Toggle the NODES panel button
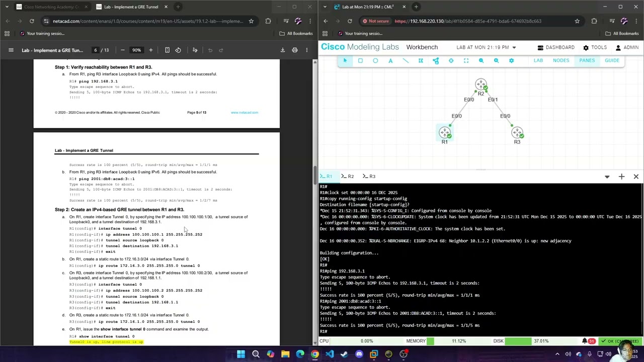The width and height of the screenshot is (644, 362). (x=561, y=60)
